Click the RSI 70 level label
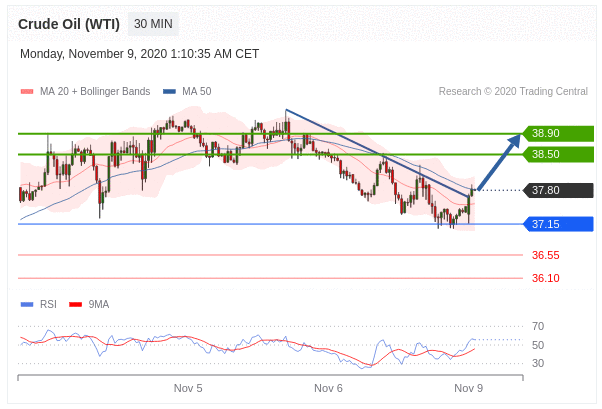Screen dimensions: 602x409 pos(538,326)
